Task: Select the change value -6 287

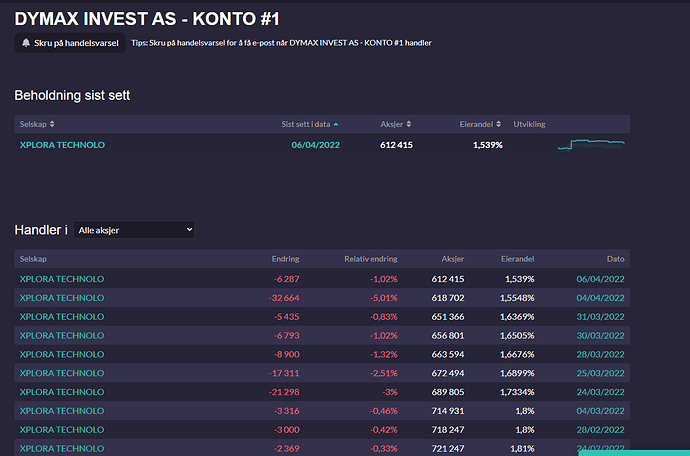Action: click(286, 279)
